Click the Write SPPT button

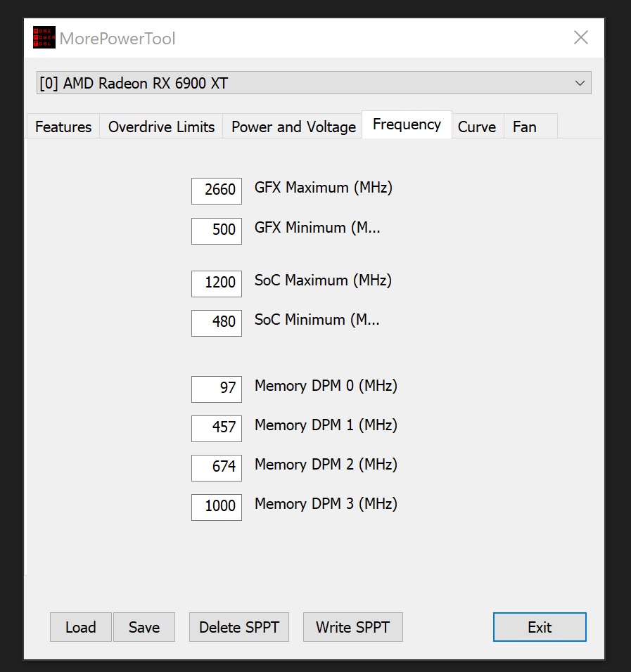pyautogui.click(x=352, y=627)
